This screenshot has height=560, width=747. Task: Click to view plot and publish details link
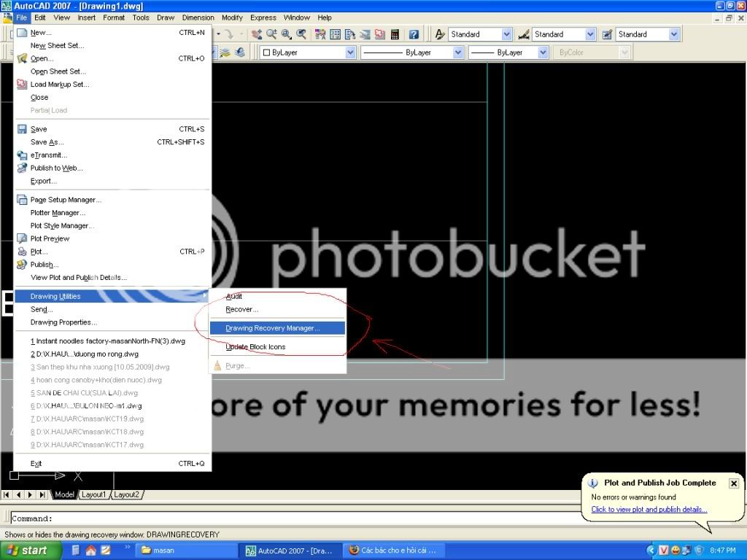point(649,509)
